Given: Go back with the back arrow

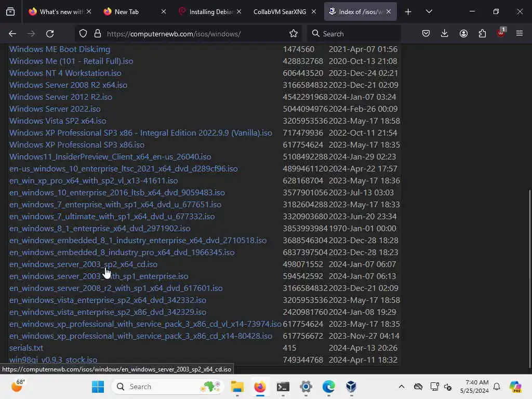Looking at the screenshot, I should 12,34.
